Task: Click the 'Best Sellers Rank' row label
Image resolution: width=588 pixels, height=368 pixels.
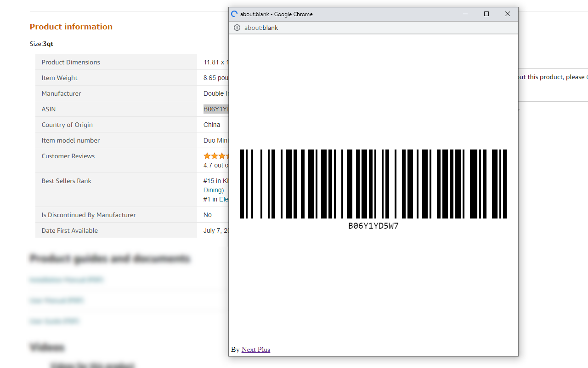Action: pyautogui.click(x=67, y=181)
